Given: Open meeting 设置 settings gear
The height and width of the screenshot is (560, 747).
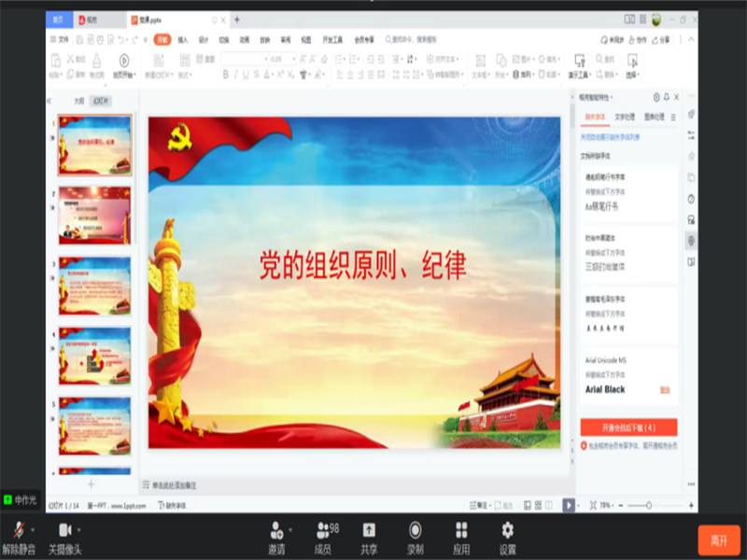Looking at the screenshot, I should click(507, 531).
